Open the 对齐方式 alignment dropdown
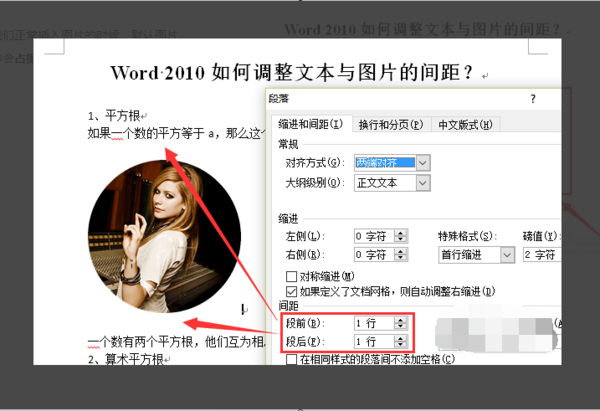600x411 pixels. [422, 163]
